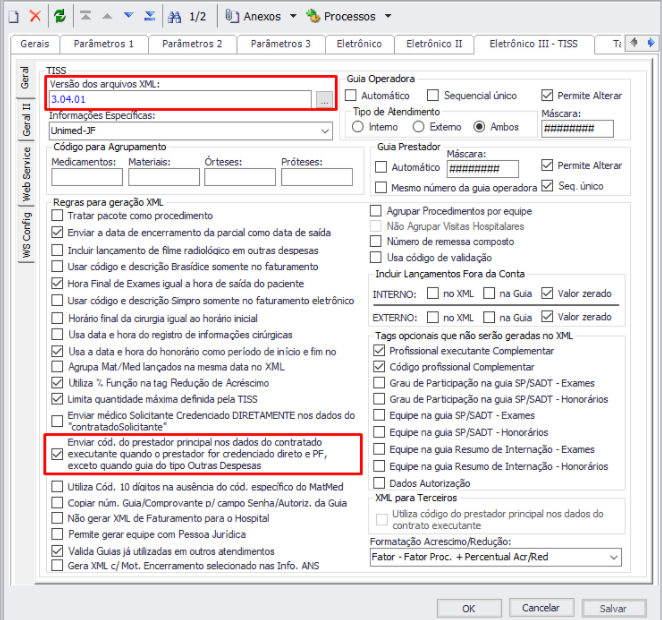Screen dimensions: 662x620
Task: Go to last record arrow icon
Action: [x=150, y=16]
